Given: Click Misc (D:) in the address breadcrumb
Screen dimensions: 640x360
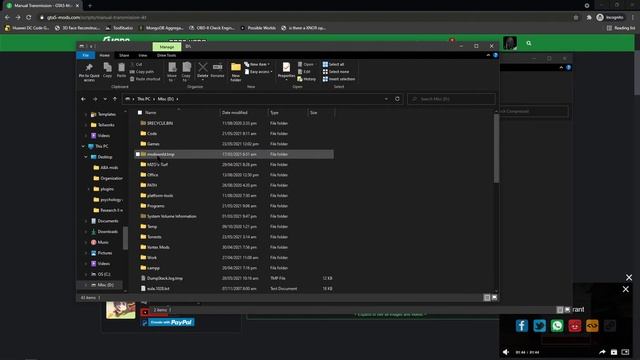Looking at the screenshot, I should tap(166, 99).
